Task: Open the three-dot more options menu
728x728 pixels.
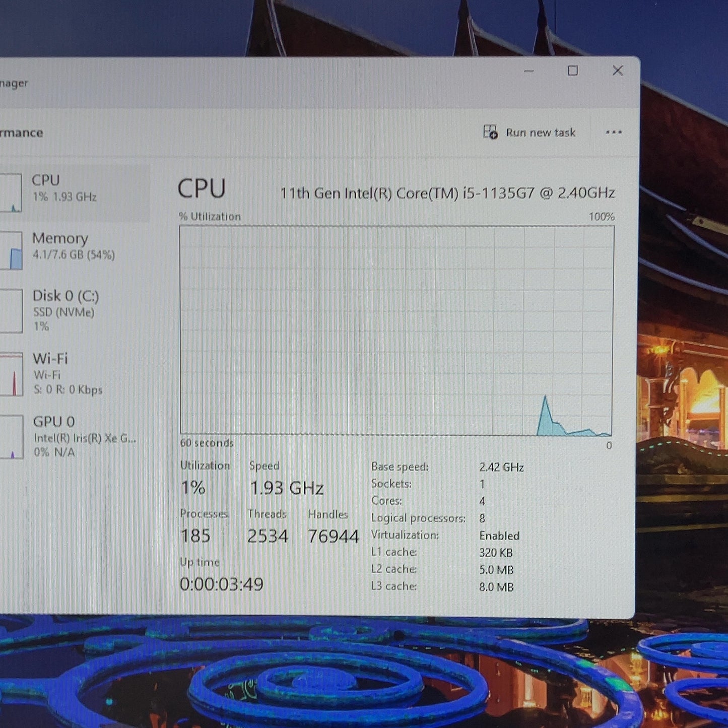Action: point(614,133)
